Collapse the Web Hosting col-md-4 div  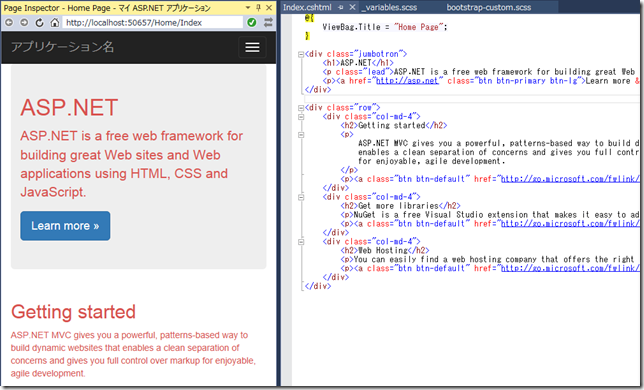[x=301, y=242]
